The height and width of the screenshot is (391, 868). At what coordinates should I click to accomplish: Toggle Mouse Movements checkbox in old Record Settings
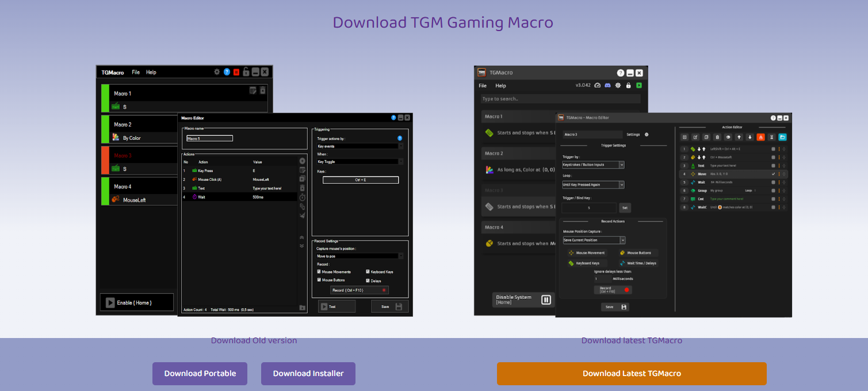(x=319, y=272)
